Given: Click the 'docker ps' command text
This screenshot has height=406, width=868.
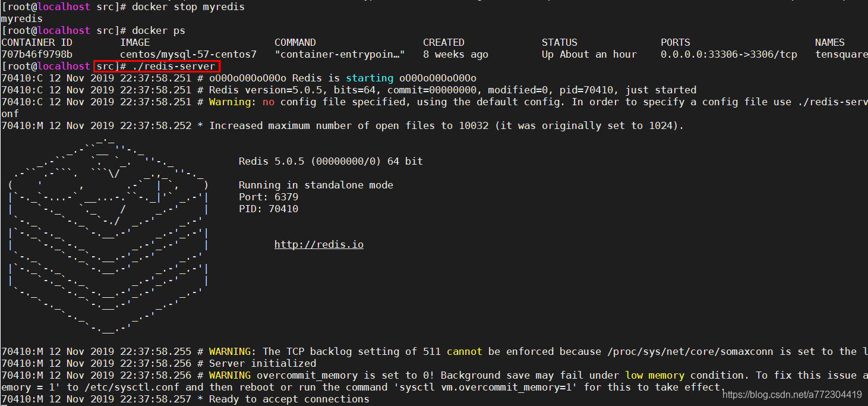Looking at the screenshot, I should click(x=159, y=30).
